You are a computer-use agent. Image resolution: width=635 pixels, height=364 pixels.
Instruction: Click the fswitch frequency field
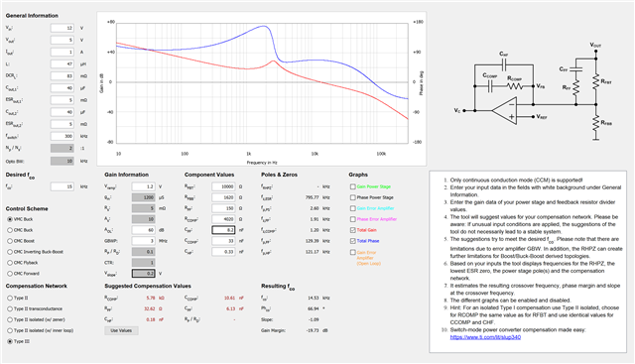click(62, 137)
